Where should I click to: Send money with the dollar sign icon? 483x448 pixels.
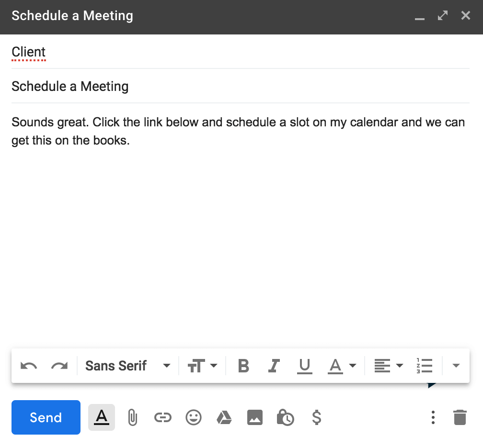(x=316, y=417)
